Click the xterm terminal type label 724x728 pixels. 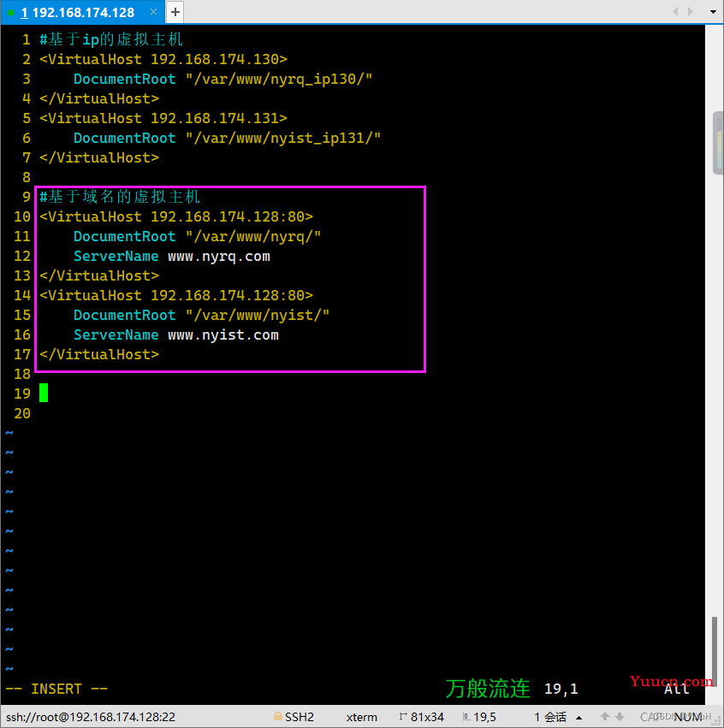(x=361, y=717)
